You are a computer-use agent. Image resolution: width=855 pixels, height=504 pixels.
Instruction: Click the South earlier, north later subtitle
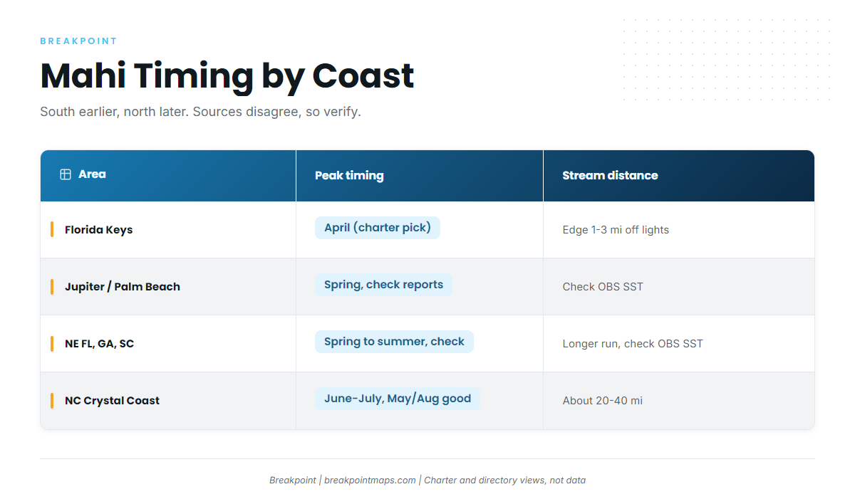point(200,112)
